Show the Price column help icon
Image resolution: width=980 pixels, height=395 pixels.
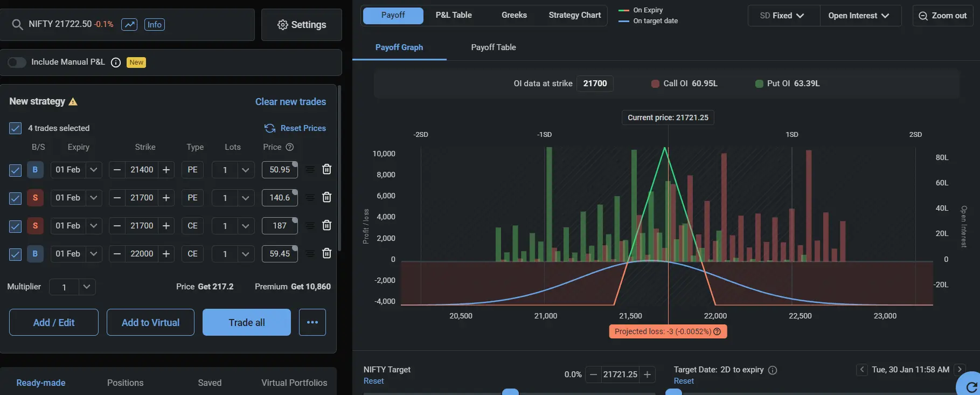290,147
